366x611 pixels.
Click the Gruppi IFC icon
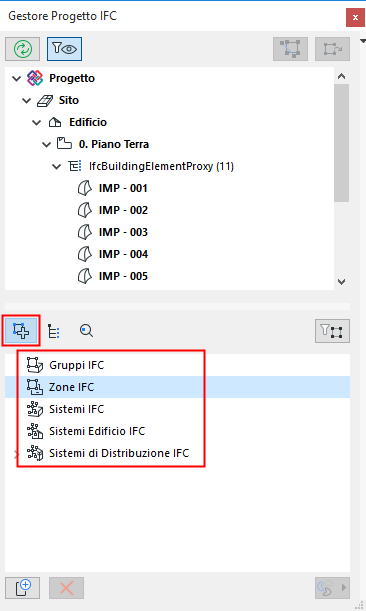[x=35, y=365]
